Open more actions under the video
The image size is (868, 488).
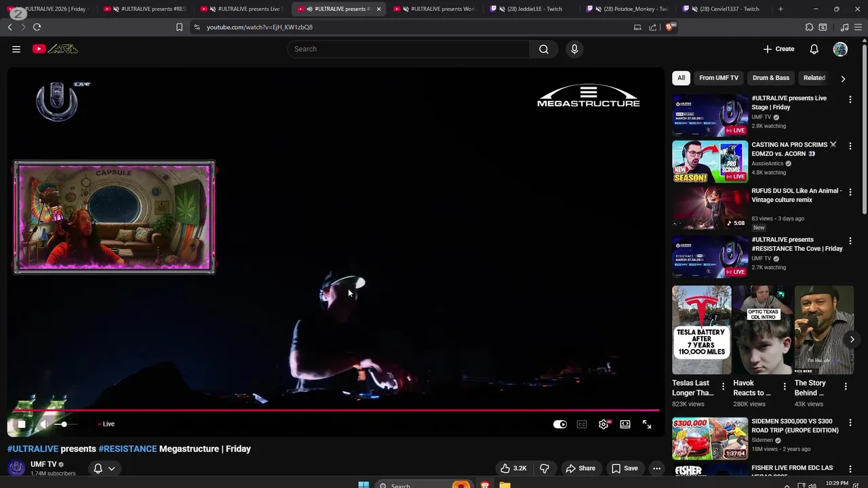tap(656, 468)
